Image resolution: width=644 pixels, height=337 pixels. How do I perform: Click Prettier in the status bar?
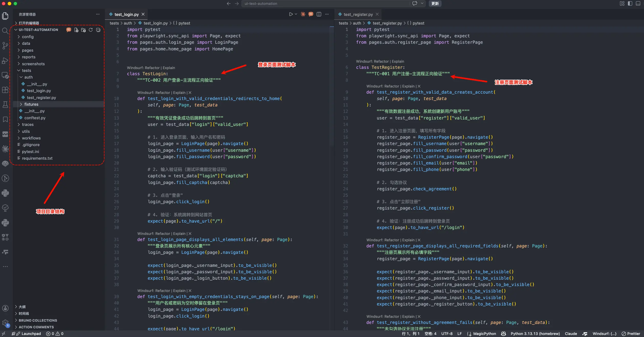631,334
